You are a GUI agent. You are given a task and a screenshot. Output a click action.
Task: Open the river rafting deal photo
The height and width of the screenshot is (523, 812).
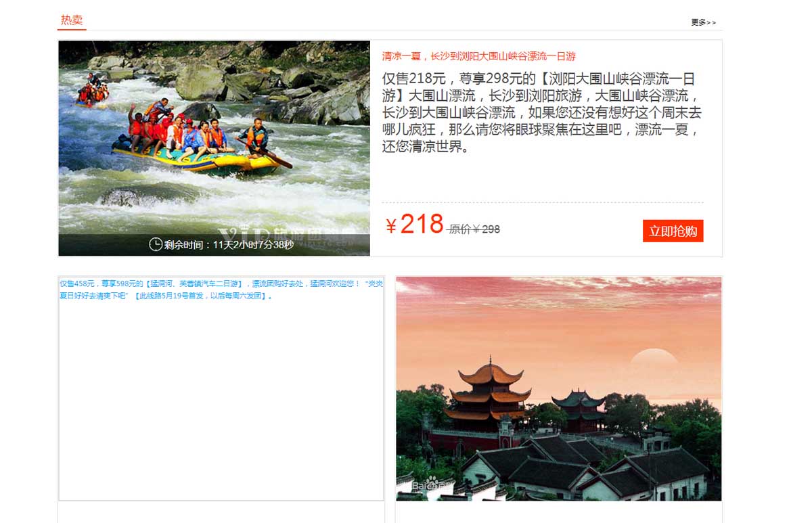[x=215, y=148]
